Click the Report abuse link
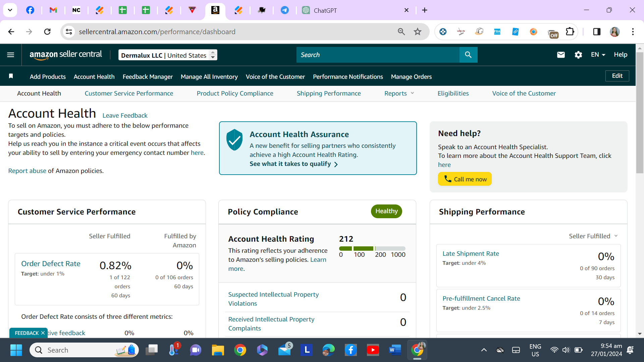Screen dimensions: 644x362 pyautogui.click(x=27, y=171)
